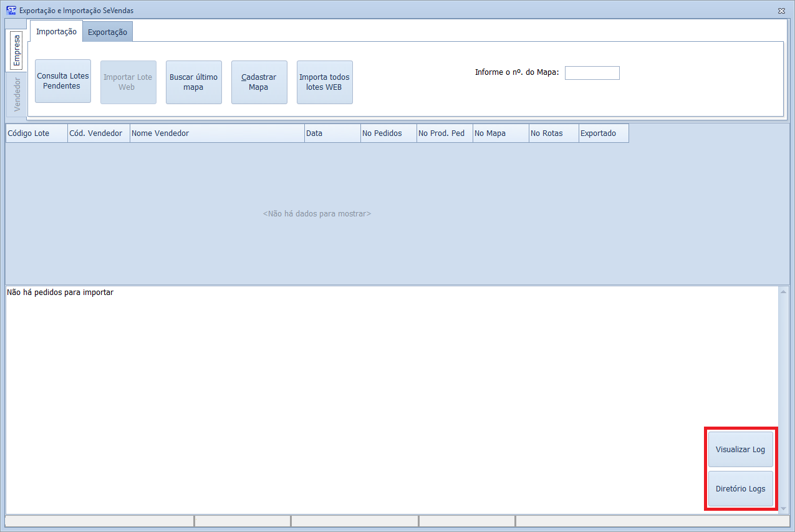795x532 pixels.
Task: Click the log scrollbar down arrow
Action: (784, 509)
